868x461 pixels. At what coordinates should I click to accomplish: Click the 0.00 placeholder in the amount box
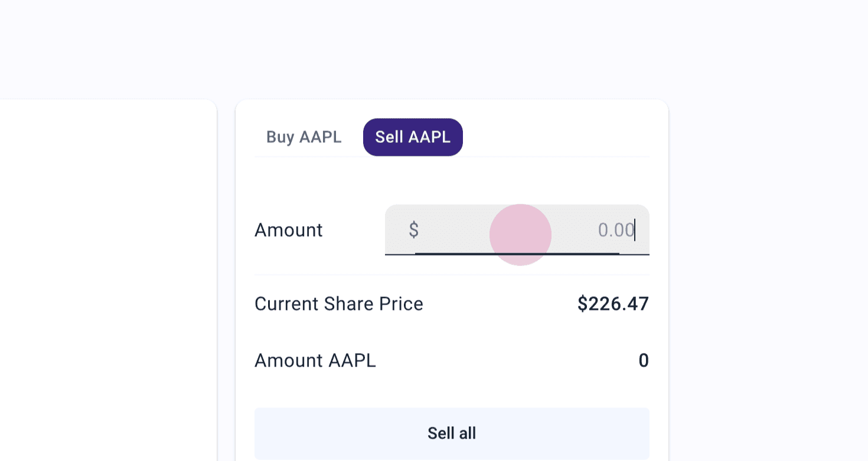click(x=615, y=230)
